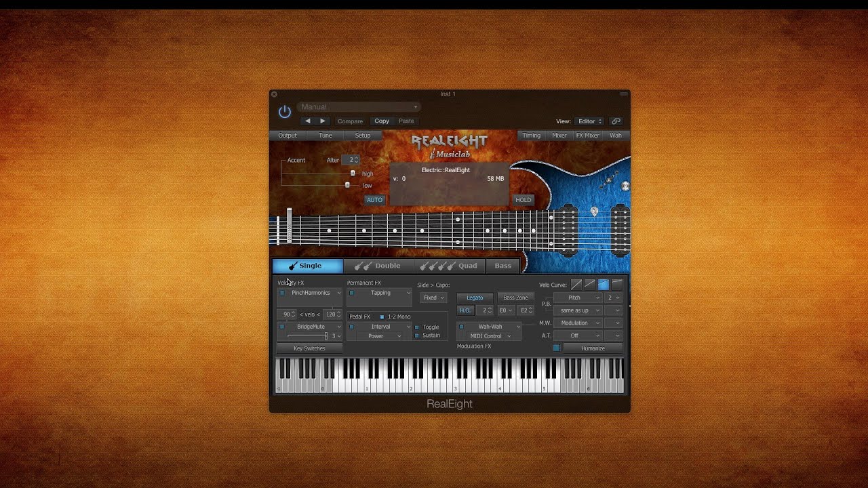
Task: Click the Humanize button
Action: point(593,348)
